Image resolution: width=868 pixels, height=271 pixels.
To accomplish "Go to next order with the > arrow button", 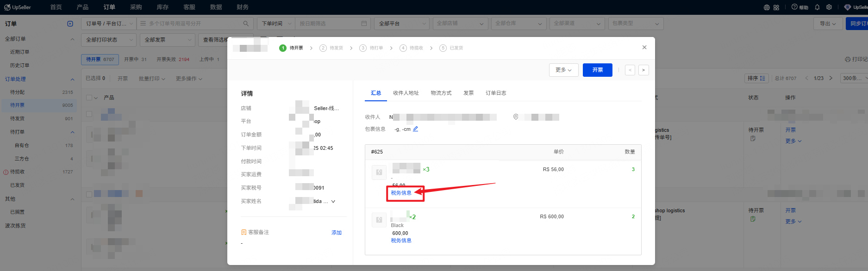I will point(643,70).
